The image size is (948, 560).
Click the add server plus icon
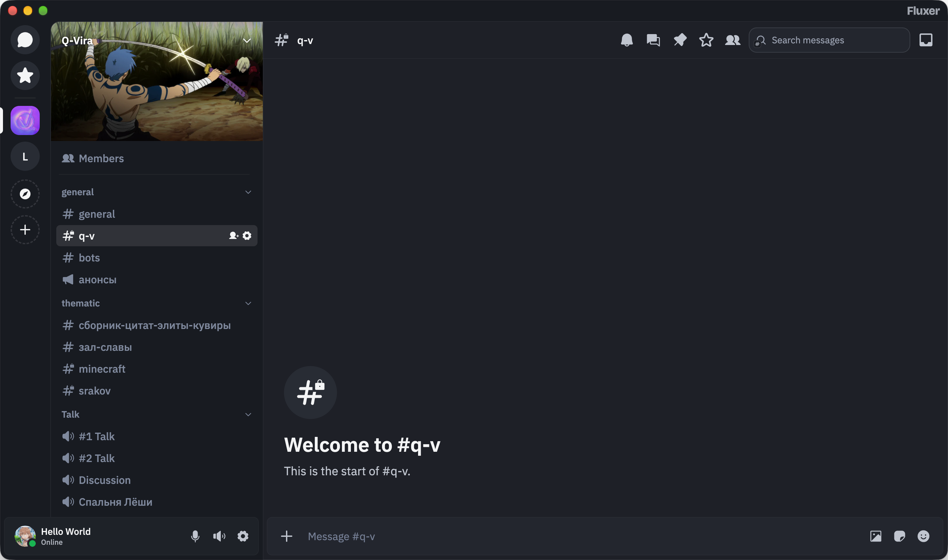(x=25, y=230)
